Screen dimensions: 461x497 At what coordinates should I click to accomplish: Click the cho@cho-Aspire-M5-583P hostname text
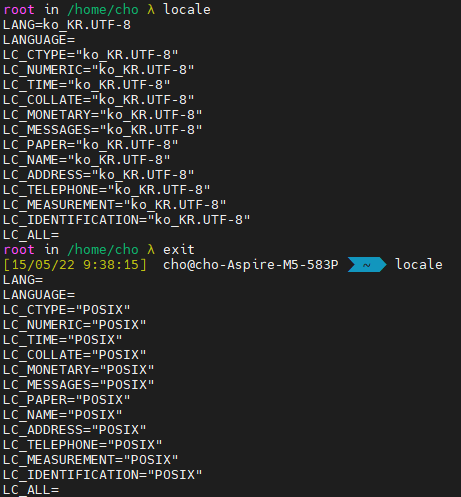click(x=251, y=265)
